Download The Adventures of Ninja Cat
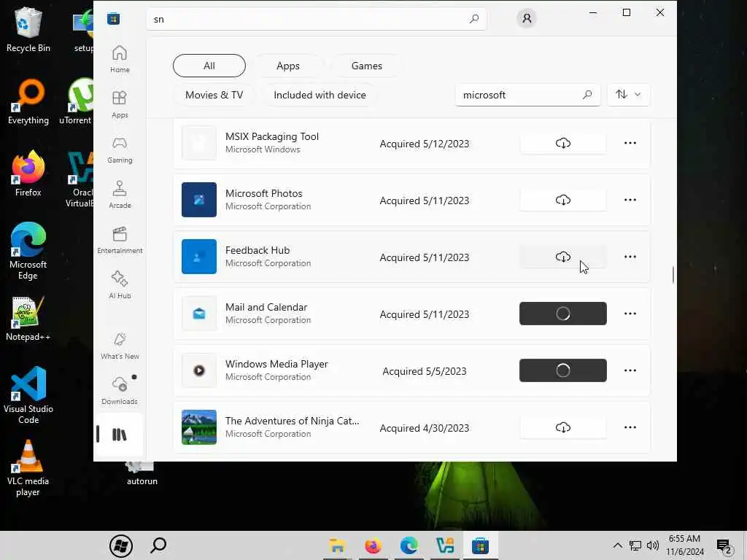The image size is (747, 560). (562, 427)
